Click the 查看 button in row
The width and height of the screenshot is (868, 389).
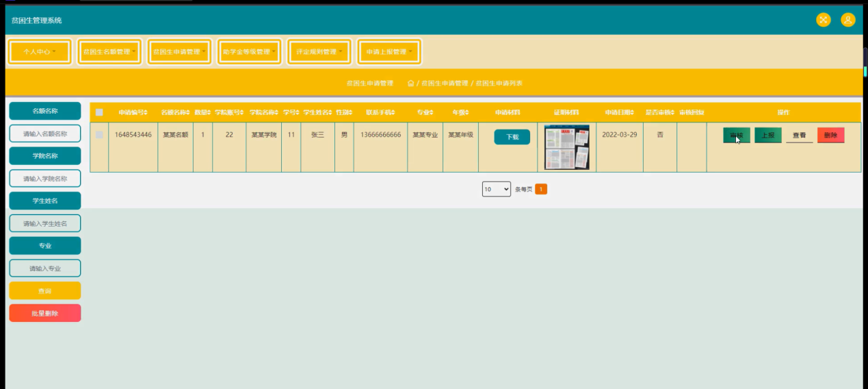(x=800, y=136)
